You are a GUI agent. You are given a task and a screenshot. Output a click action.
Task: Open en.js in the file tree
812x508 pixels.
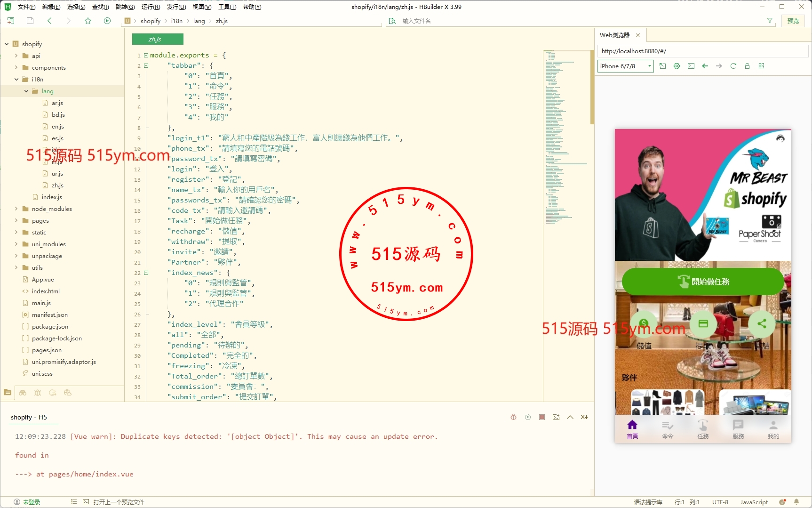coord(57,126)
